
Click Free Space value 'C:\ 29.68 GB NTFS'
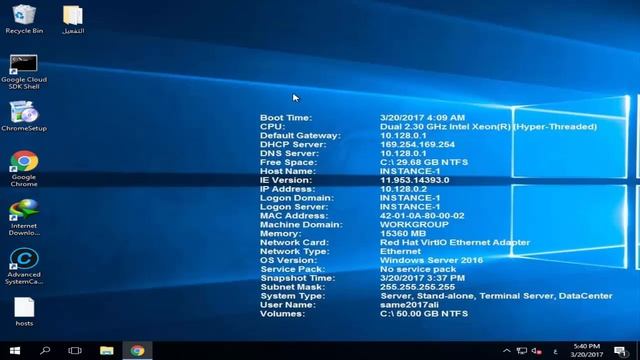[x=424, y=162]
